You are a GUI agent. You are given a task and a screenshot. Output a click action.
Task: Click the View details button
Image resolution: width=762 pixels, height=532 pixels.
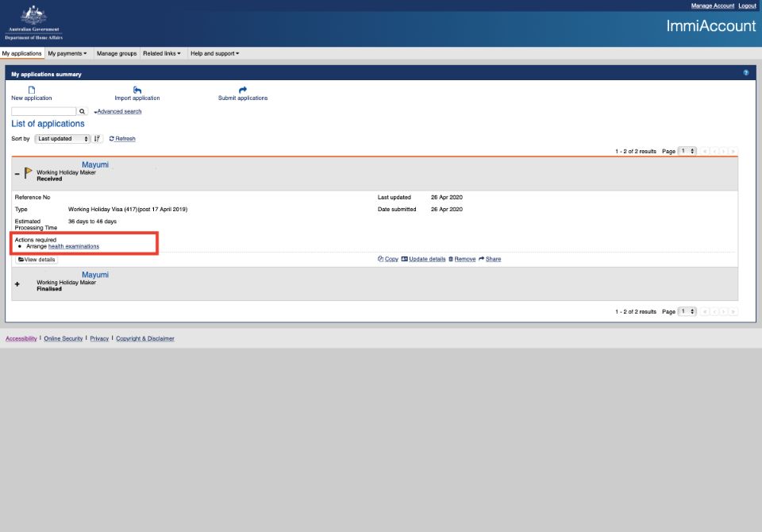click(x=37, y=260)
